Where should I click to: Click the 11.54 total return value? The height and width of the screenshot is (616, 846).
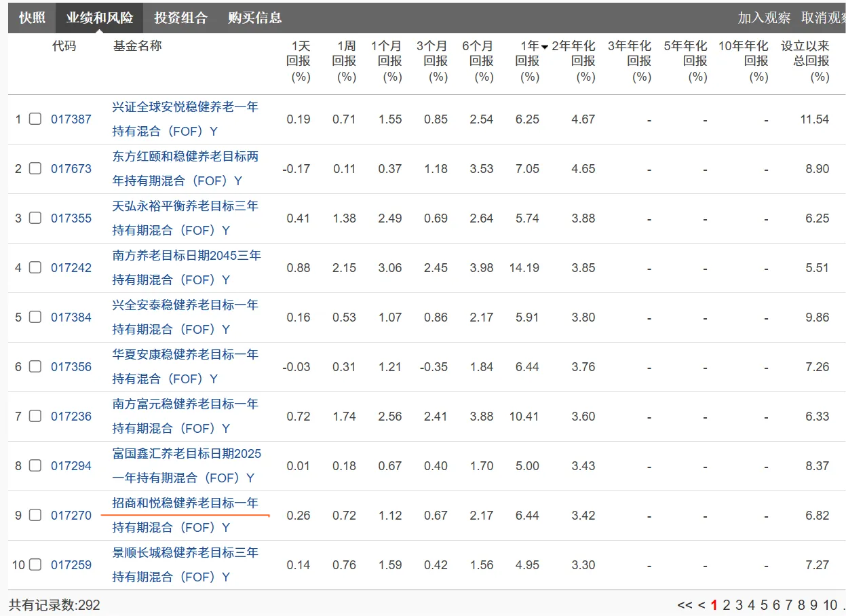815,119
